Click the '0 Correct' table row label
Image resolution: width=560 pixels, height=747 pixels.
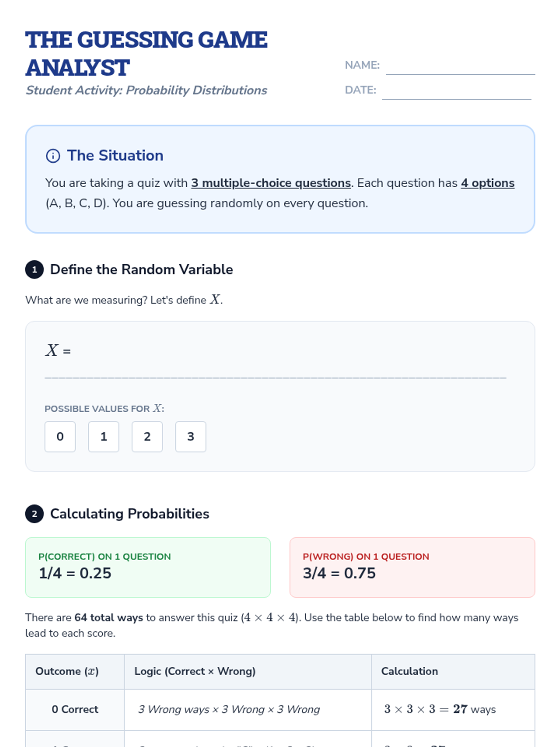75,710
